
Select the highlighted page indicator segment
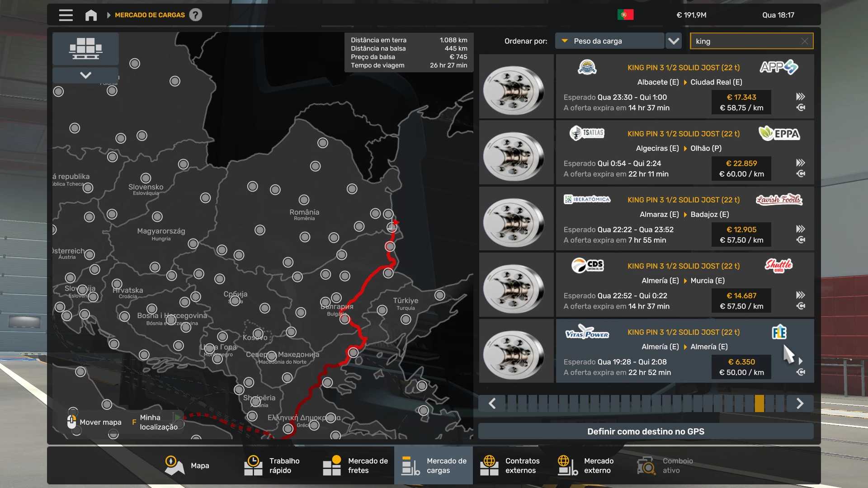tap(759, 404)
